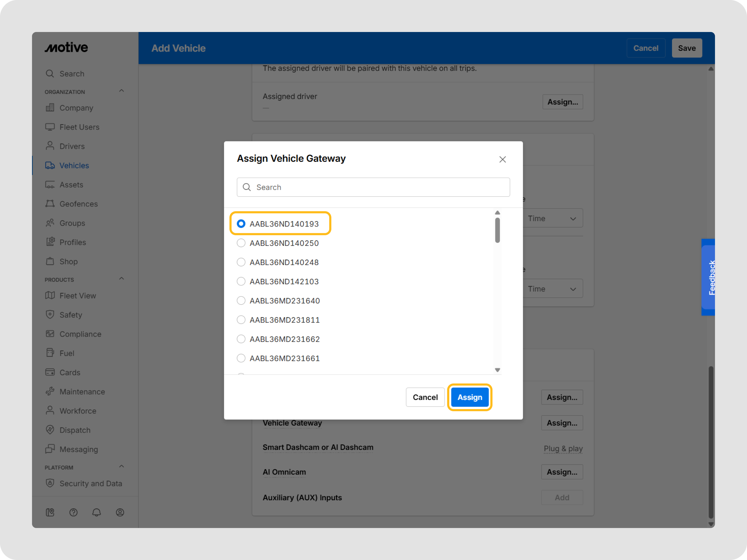Viewport: 747px width, 560px height.
Task: Click the map location icon at sidebar bottom
Action: (50, 513)
